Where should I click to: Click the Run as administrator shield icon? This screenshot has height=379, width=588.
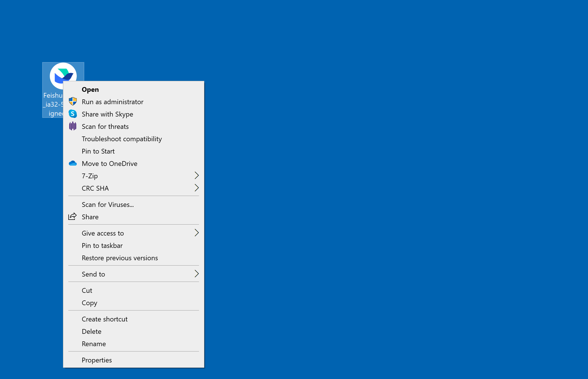coord(73,102)
